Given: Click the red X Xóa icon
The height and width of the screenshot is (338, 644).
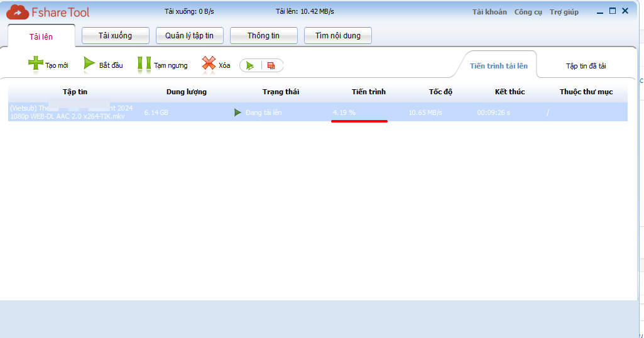Looking at the screenshot, I should 209,64.
